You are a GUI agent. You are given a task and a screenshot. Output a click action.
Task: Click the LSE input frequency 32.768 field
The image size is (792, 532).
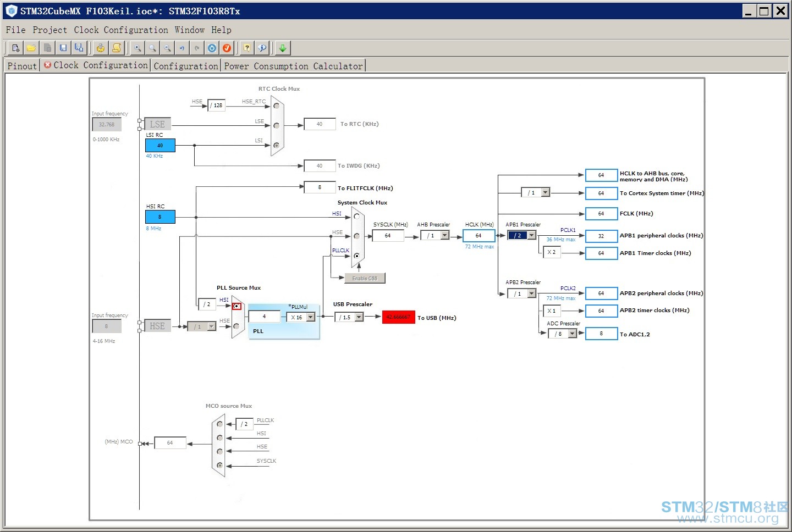coord(107,124)
